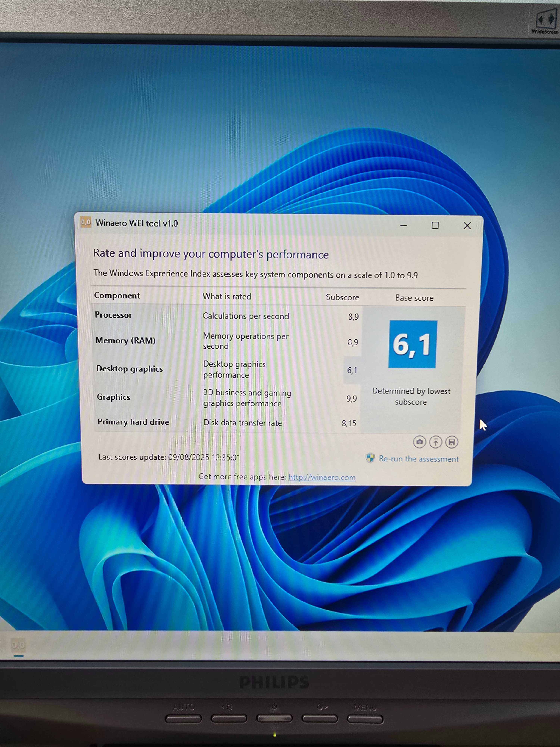
Task: Click the WEI tool taskbar icon
Action: tap(18, 645)
